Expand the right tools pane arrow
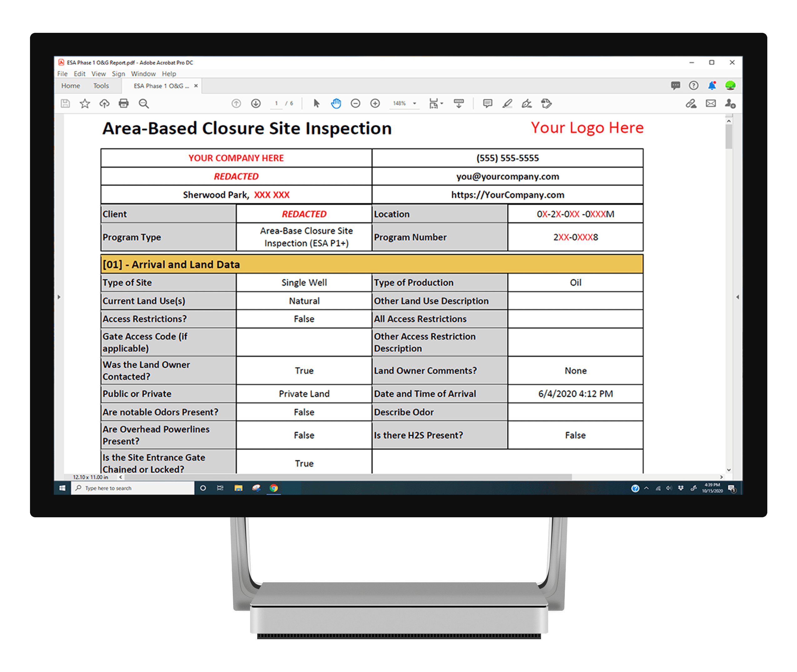797x672 pixels. [x=738, y=297]
